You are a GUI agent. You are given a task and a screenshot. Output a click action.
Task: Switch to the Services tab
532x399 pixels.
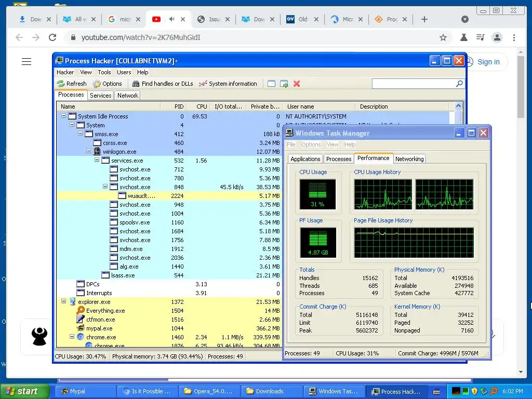pos(100,96)
